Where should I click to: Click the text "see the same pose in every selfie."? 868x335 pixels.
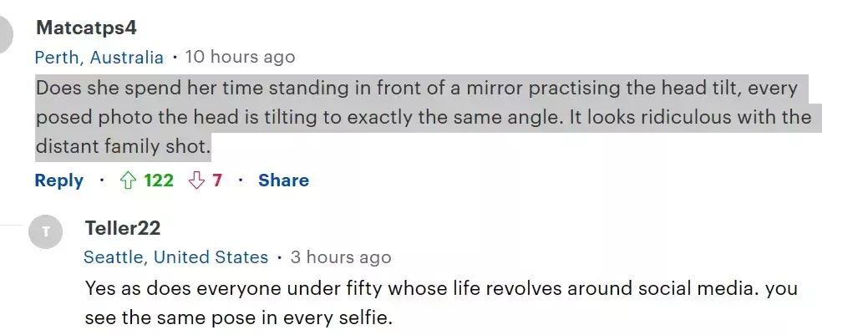coord(238,318)
